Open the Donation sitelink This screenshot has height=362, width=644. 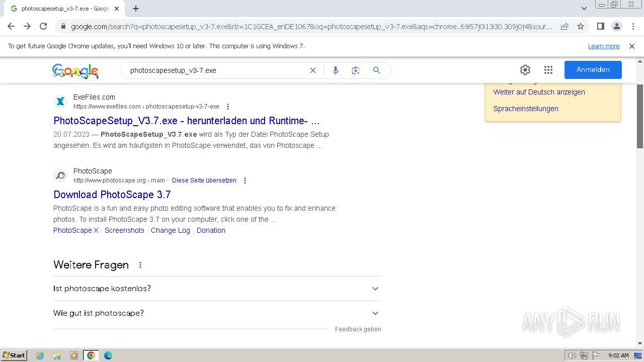[211, 230]
